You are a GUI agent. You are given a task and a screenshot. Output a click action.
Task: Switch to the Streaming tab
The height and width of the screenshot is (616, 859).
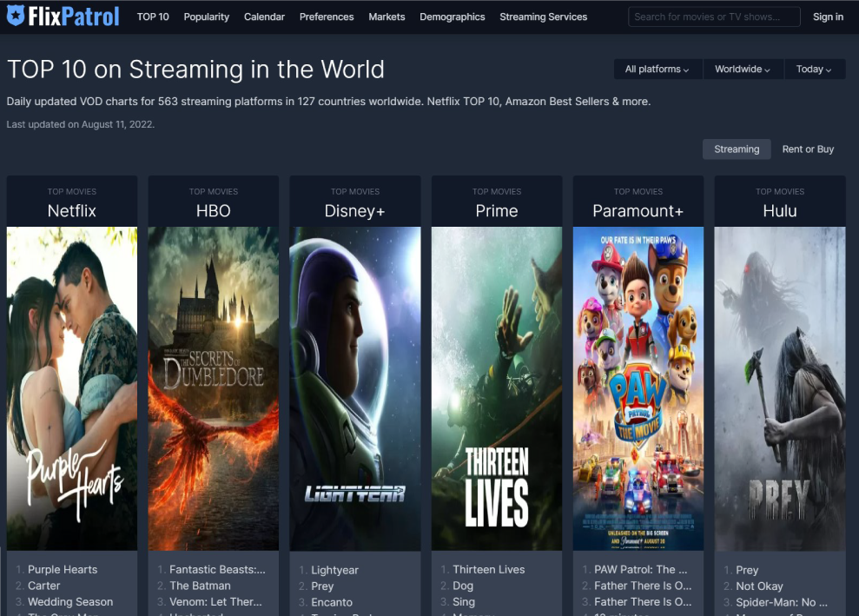click(x=737, y=149)
